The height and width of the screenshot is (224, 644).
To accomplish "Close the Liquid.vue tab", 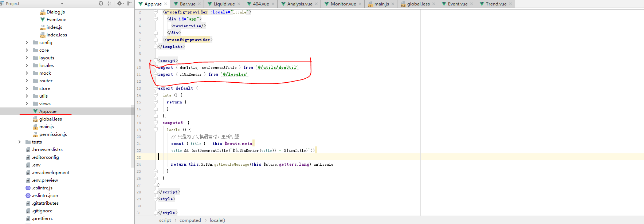I will (x=239, y=4).
